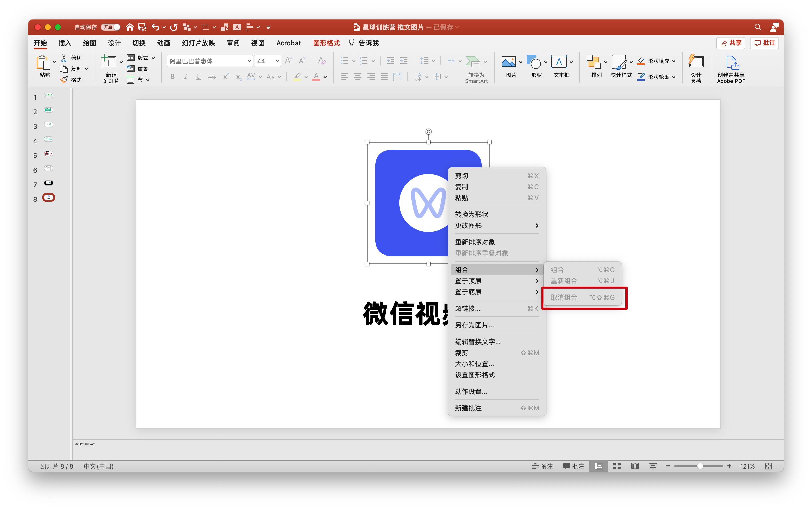Switch to slide sorter grid view icon
This screenshot has height=509, width=812.
point(617,466)
